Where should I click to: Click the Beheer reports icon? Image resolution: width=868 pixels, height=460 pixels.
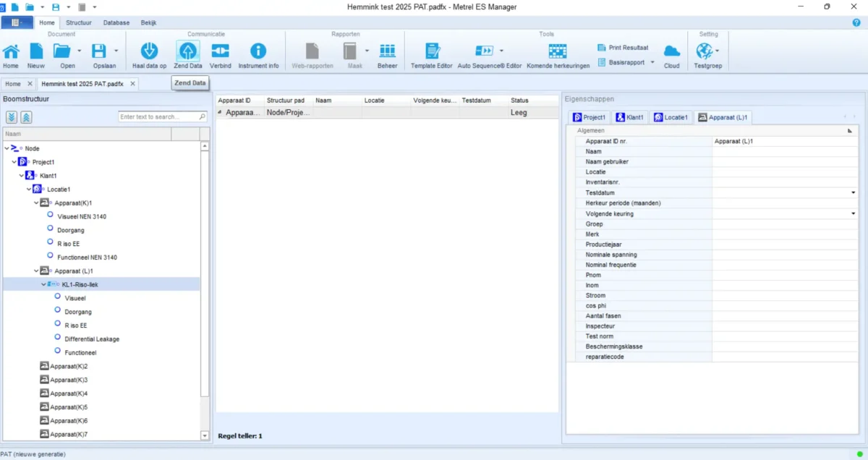[x=388, y=52]
